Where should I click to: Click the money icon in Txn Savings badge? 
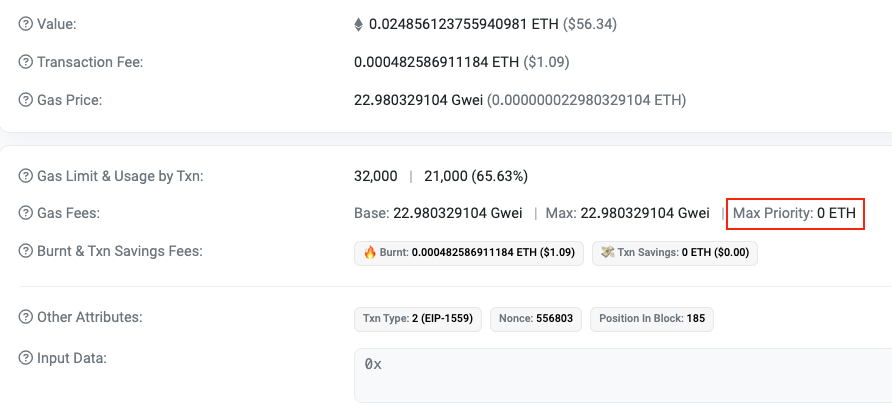click(x=607, y=253)
